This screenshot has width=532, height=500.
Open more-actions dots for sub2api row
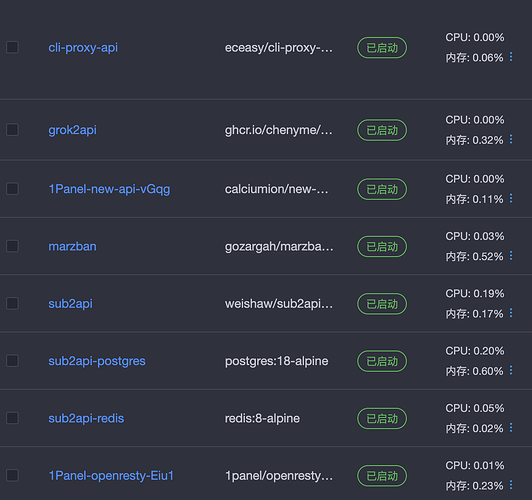(511, 313)
